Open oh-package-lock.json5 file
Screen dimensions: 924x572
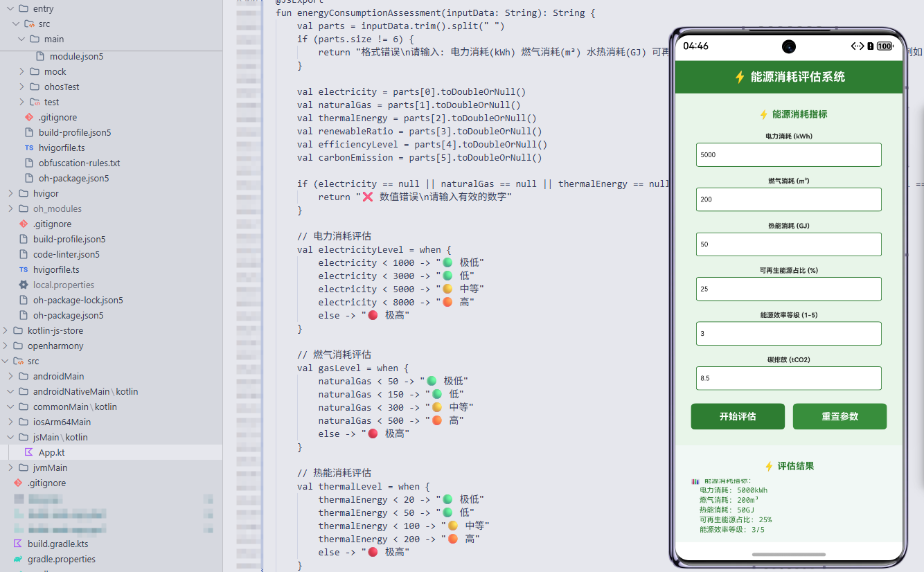tap(78, 300)
